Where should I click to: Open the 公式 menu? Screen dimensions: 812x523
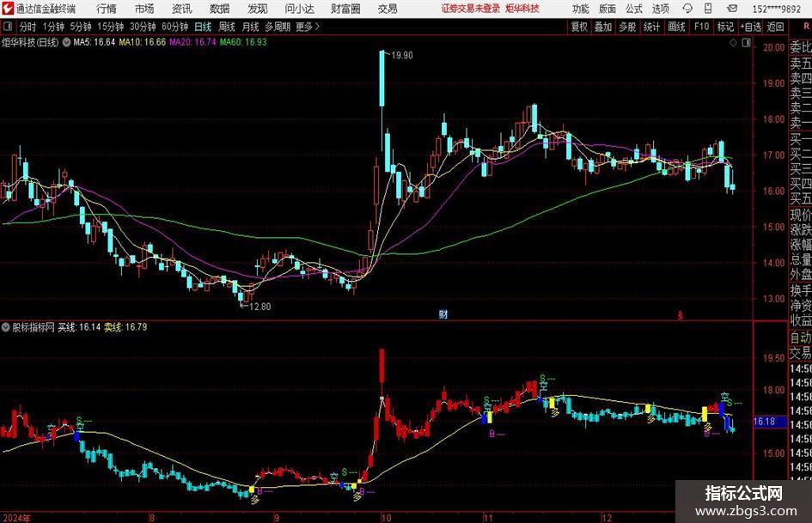click(x=634, y=9)
